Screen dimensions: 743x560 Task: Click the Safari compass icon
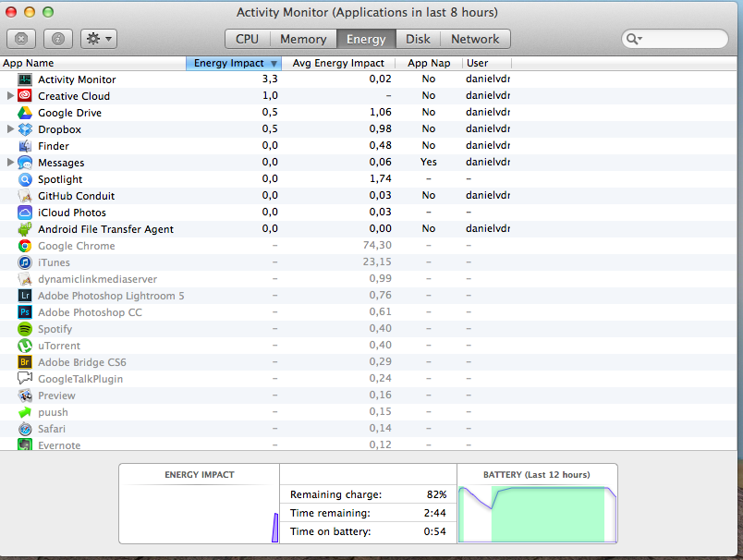tap(25, 429)
